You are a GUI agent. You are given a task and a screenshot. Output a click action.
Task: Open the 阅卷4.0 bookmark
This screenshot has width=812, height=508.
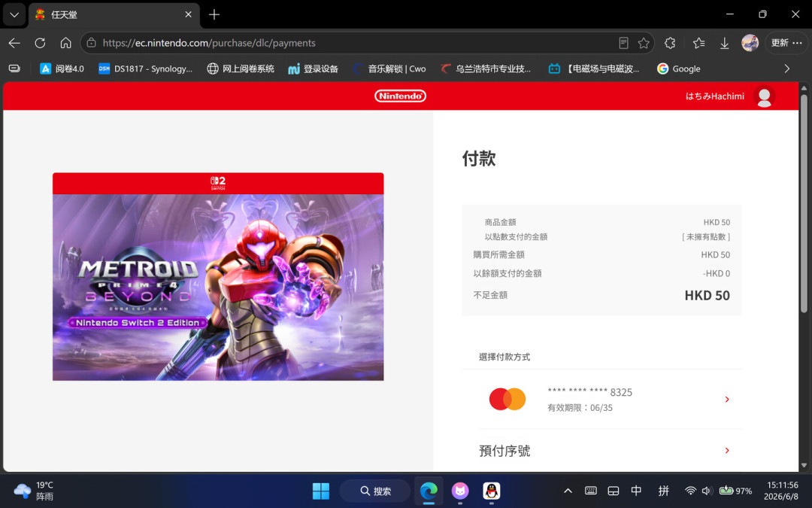(x=62, y=68)
